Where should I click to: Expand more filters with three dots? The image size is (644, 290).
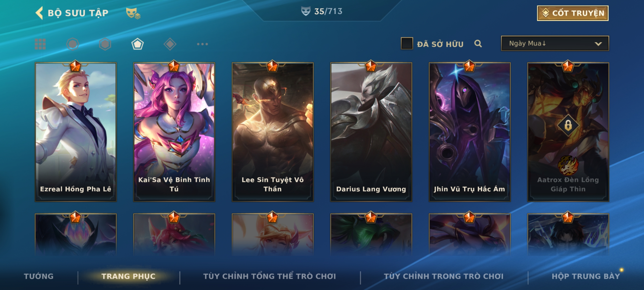pos(202,44)
